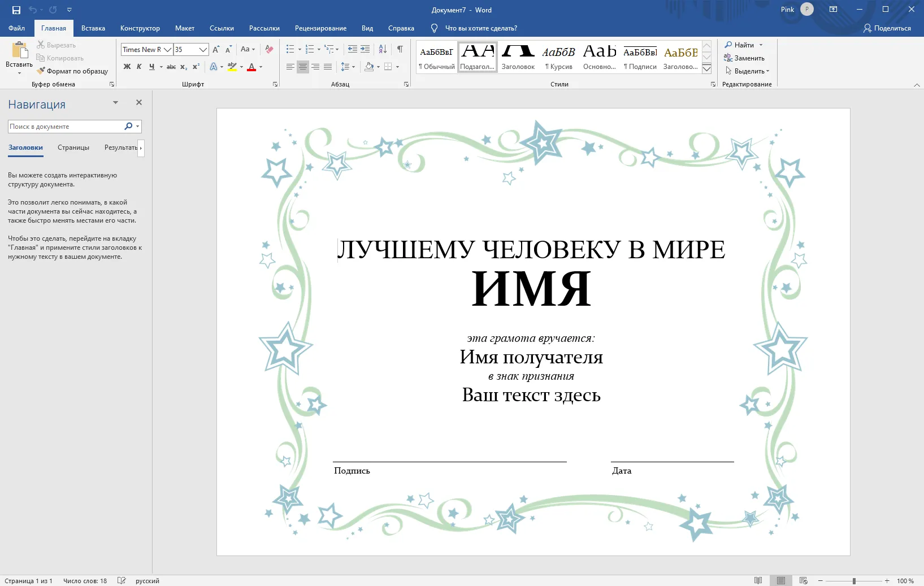924x586 pixels.
Task: Open the font name dropdown (Times New R)
Action: coord(167,50)
